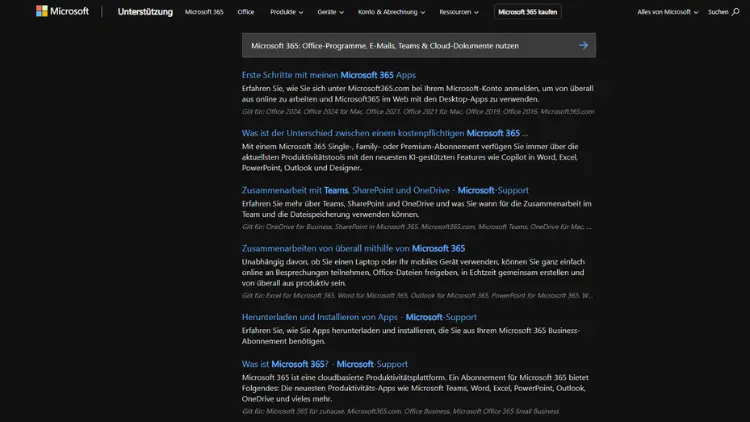Click description 'Erfahren Sie, wie Sie Apps herunterladen'
The height and width of the screenshot is (422, 750).
411,335
